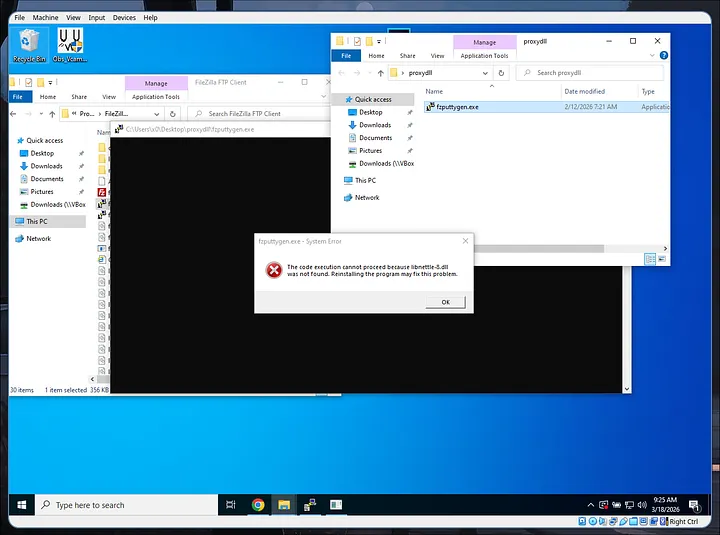Open VirtualBox Input menu
This screenshot has height=535, width=720.
click(x=96, y=17)
